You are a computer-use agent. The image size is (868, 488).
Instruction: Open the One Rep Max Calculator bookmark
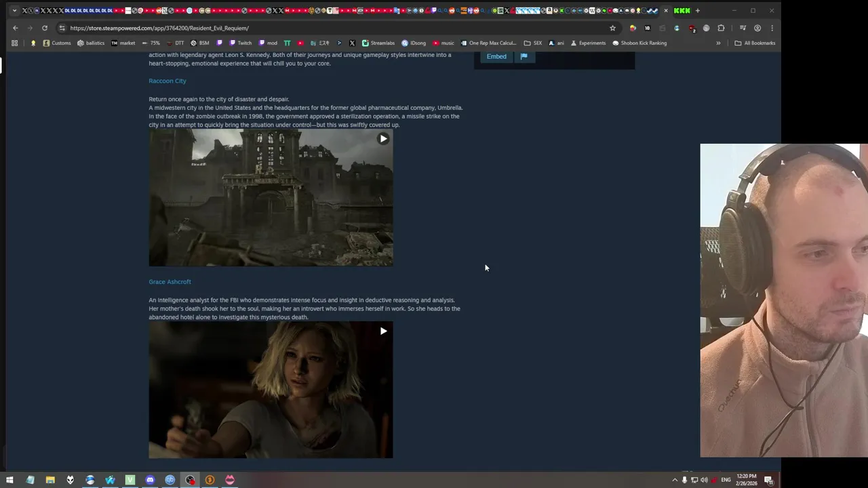(488, 43)
